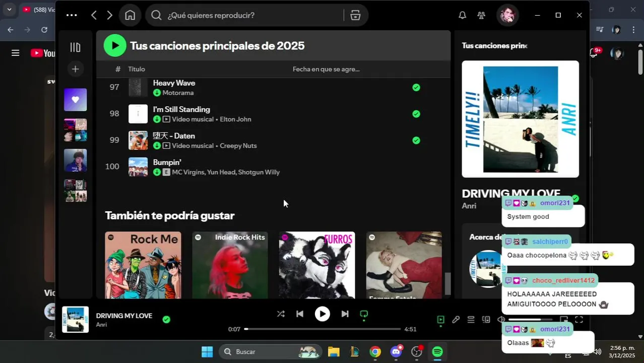Open artist Shotgun Willy
Viewport: 644px width, 363px height.
259,172
